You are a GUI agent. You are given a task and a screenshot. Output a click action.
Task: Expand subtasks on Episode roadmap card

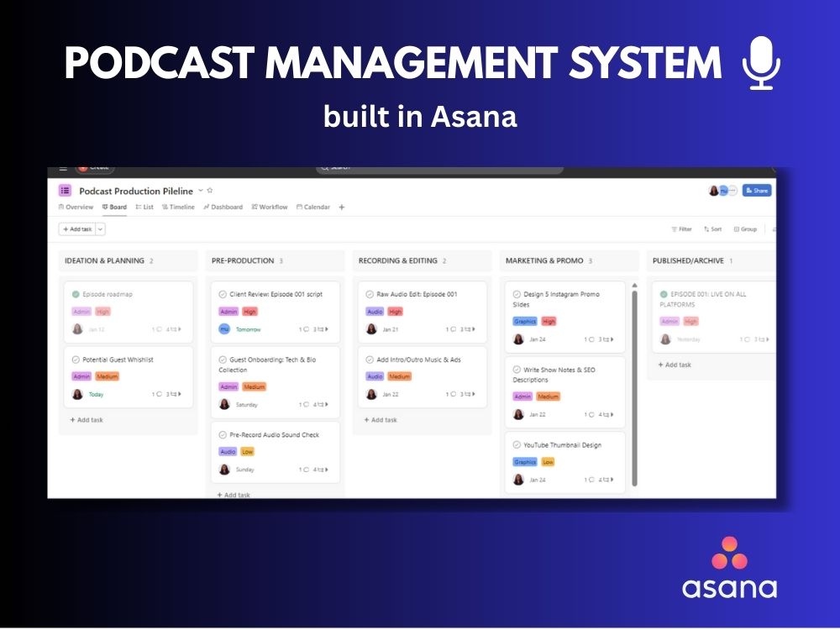point(174,329)
